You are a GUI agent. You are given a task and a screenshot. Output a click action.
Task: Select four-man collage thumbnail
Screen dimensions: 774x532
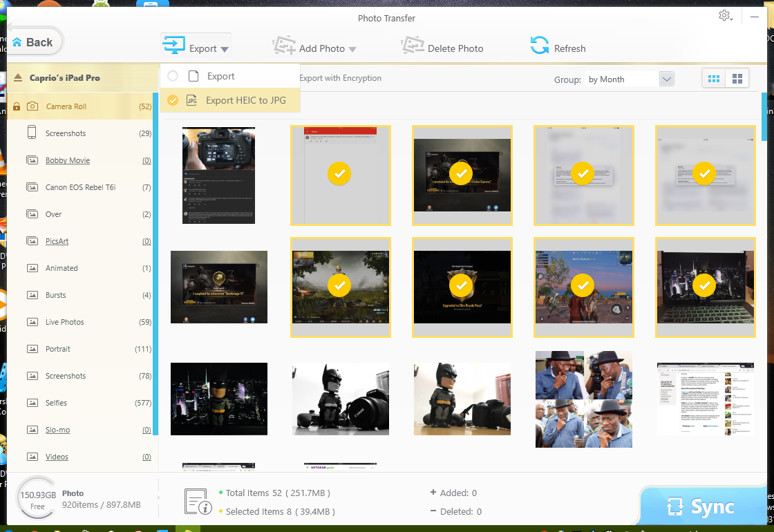[x=583, y=399]
